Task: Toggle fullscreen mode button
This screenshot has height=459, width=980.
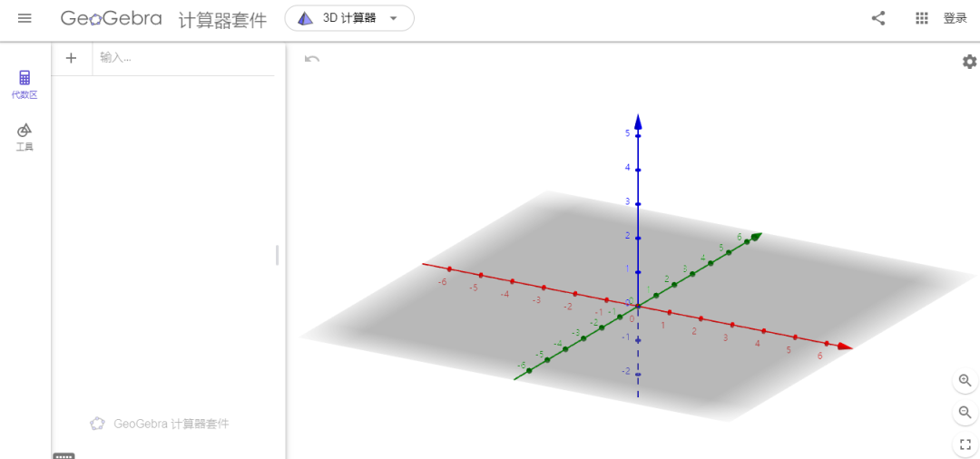Action: tap(965, 444)
